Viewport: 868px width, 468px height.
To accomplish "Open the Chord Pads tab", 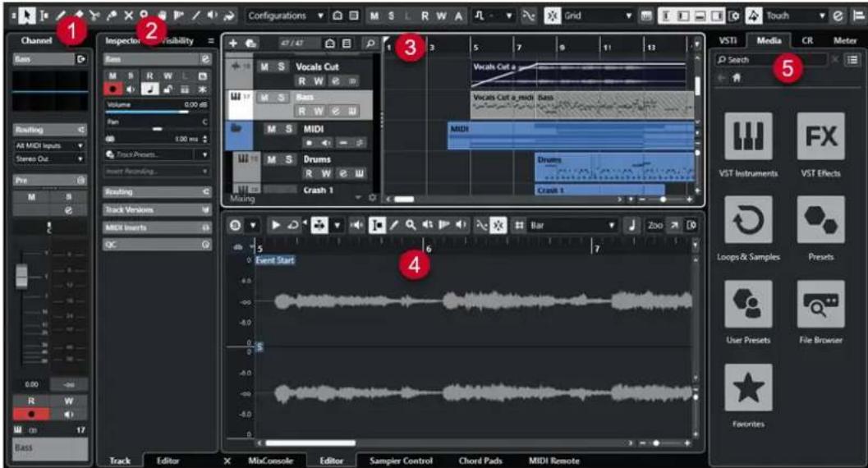I will [480, 461].
